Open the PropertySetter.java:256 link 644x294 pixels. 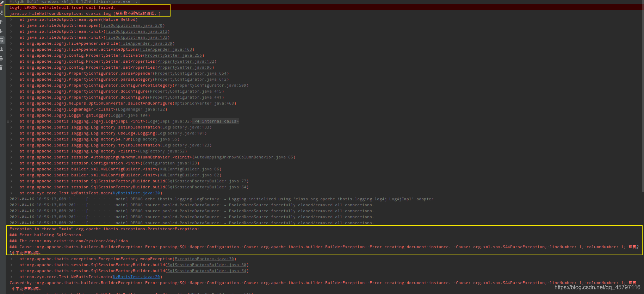tap(173, 56)
